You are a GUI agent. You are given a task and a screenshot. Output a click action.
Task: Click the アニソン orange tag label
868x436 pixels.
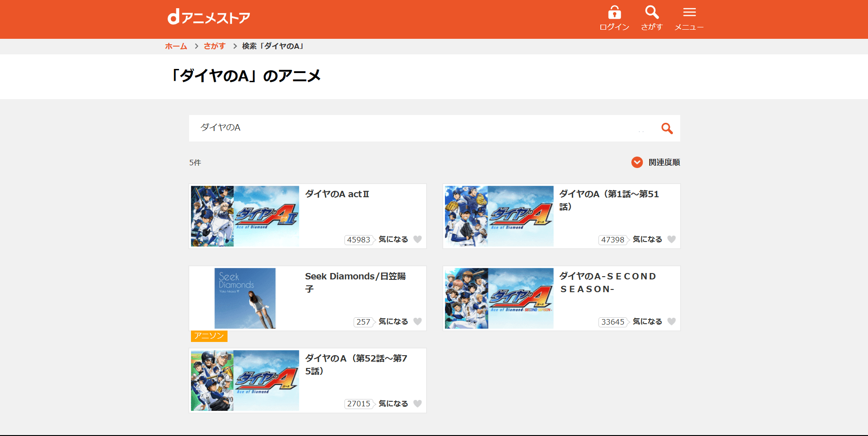(209, 336)
